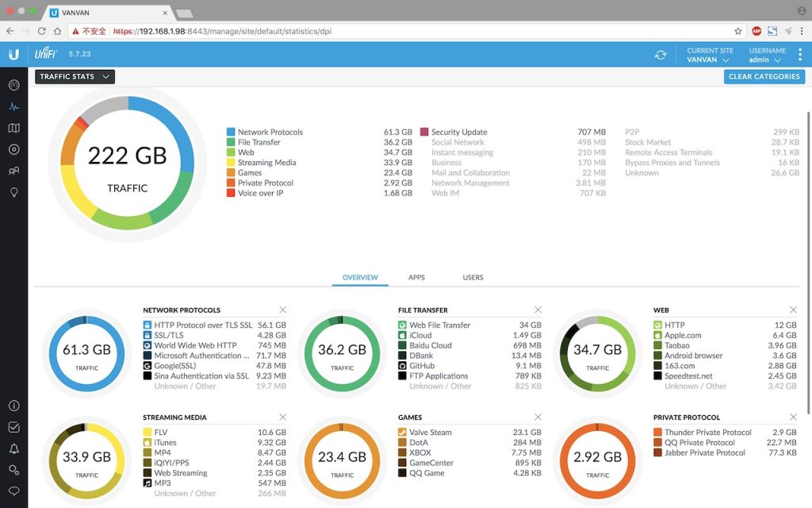Click the browser home button
The width and height of the screenshot is (812, 508).
(x=57, y=31)
